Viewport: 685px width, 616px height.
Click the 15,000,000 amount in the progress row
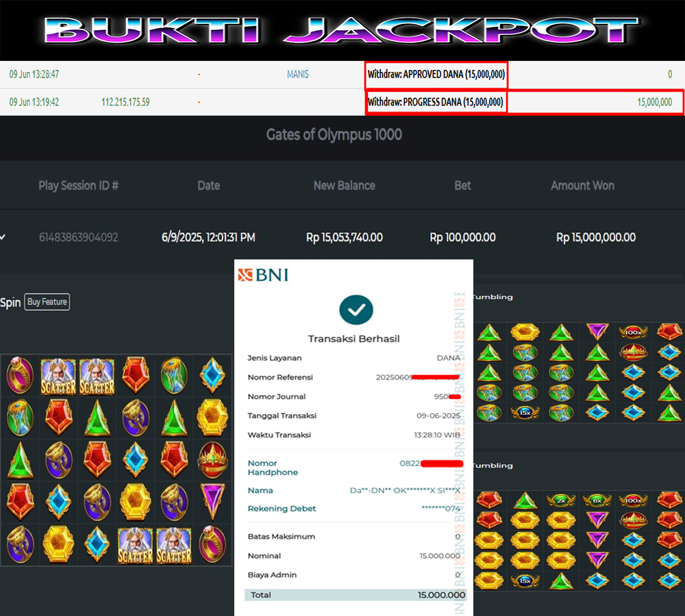coord(654,102)
